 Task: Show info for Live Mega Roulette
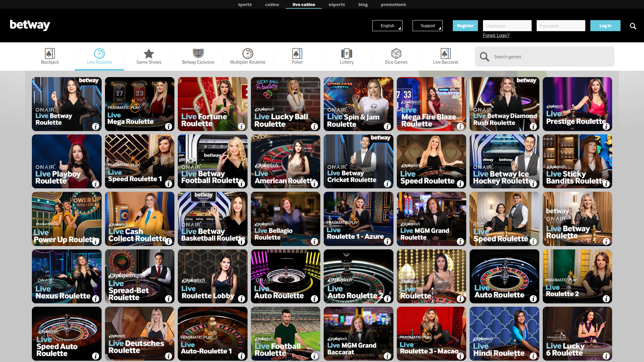(x=169, y=126)
